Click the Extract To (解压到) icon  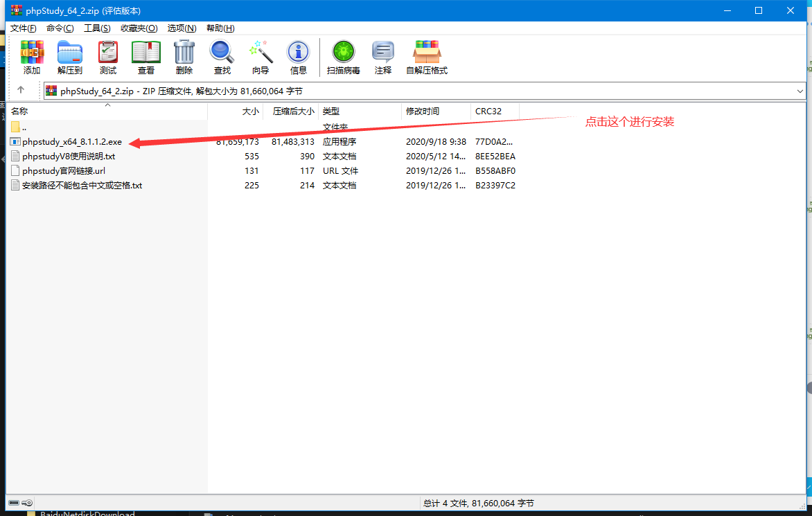click(x=70, y=57)
